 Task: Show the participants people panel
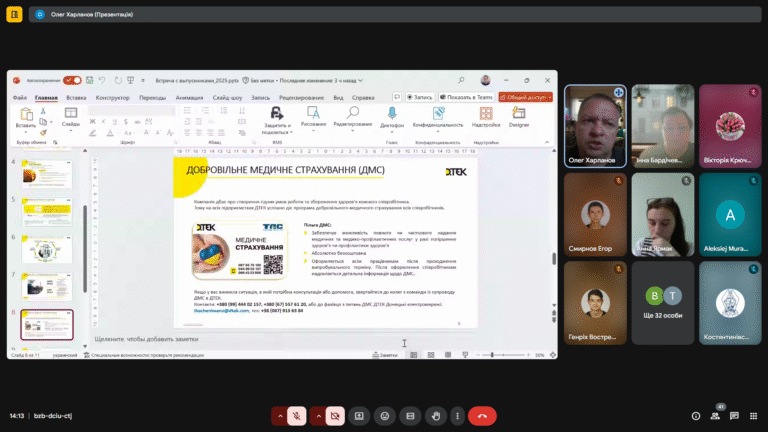715,416
